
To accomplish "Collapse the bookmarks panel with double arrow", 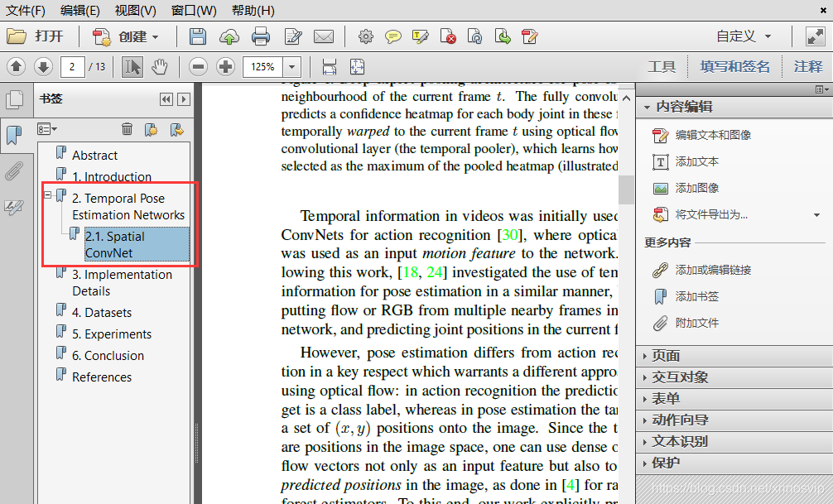I will click(x=166, y=99).
